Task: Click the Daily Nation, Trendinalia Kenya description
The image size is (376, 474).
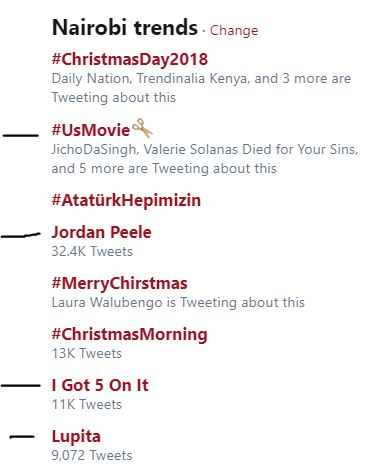Action: coord(201,88)
